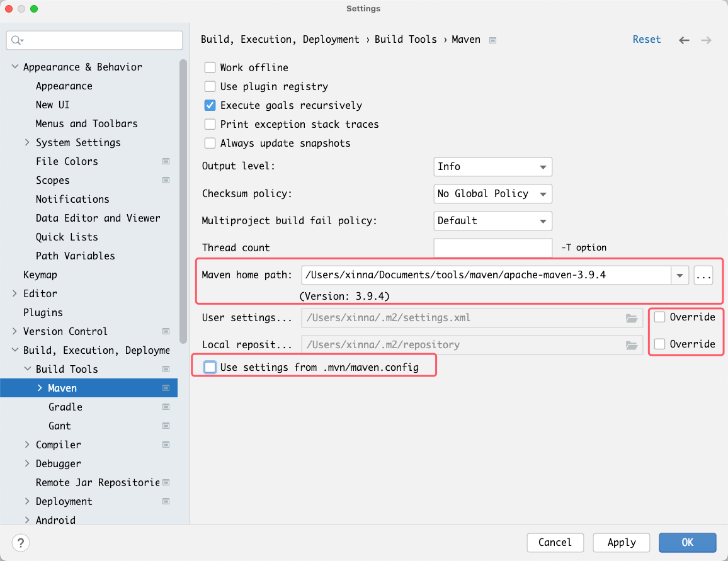Image resolution: width=728 pixels, height=561 pixels.
Task: Click the project icon next to Remote Jar Repositories
Action: (166, 482)
